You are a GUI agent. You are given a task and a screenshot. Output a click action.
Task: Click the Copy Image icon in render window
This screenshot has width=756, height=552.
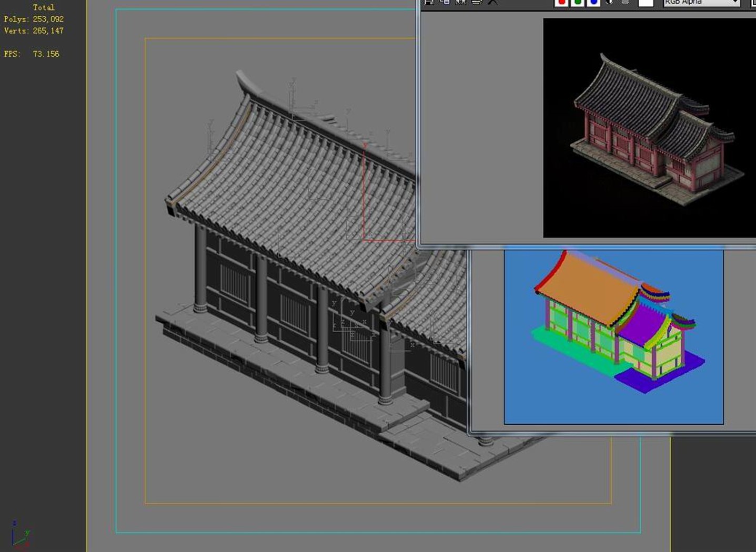445,2
